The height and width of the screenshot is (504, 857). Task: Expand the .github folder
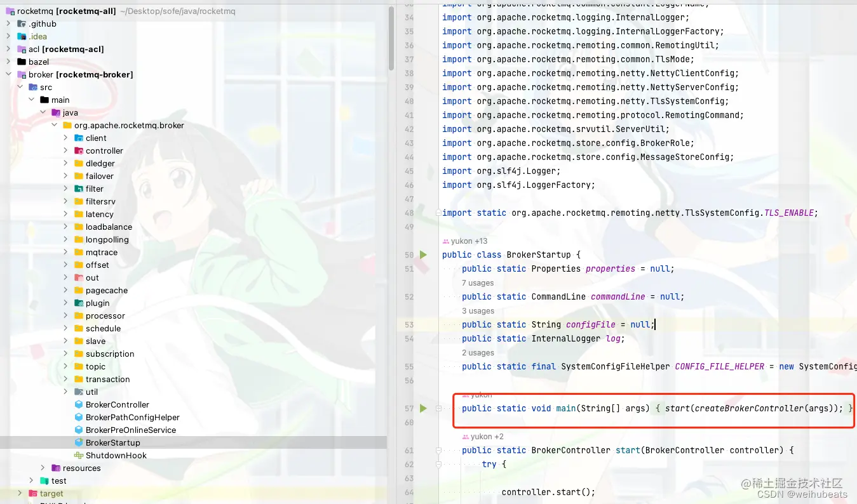click(x=9, y=23)
